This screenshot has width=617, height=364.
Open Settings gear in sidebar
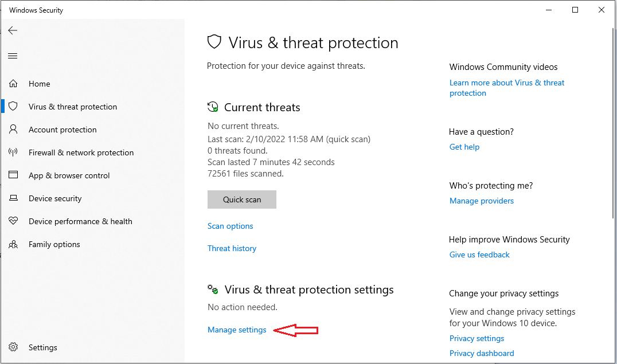pos(13,347)
